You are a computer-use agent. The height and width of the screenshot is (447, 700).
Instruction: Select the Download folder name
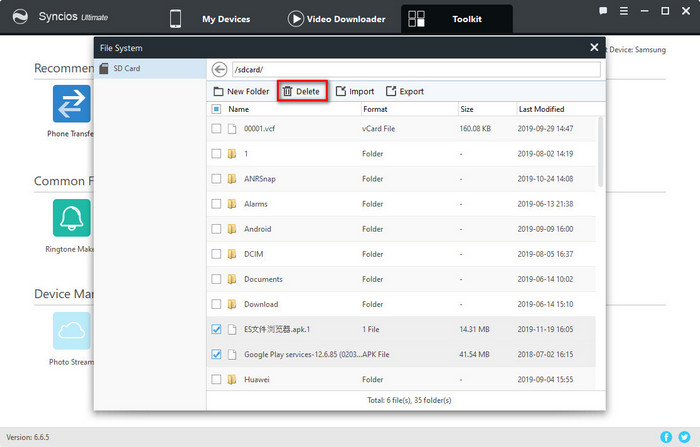coord(261,304)
